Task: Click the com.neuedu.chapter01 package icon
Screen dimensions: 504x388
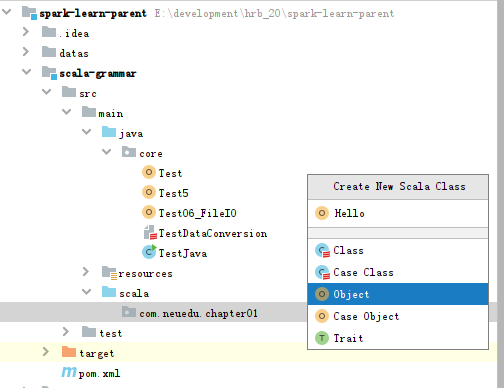Action: tap(129, 312)
